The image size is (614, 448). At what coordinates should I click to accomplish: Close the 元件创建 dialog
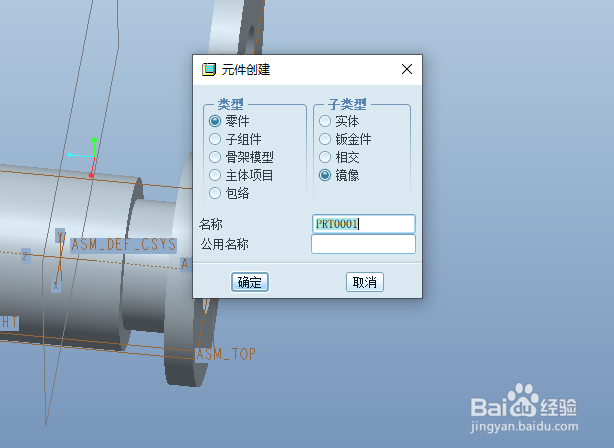pos(407,69)
